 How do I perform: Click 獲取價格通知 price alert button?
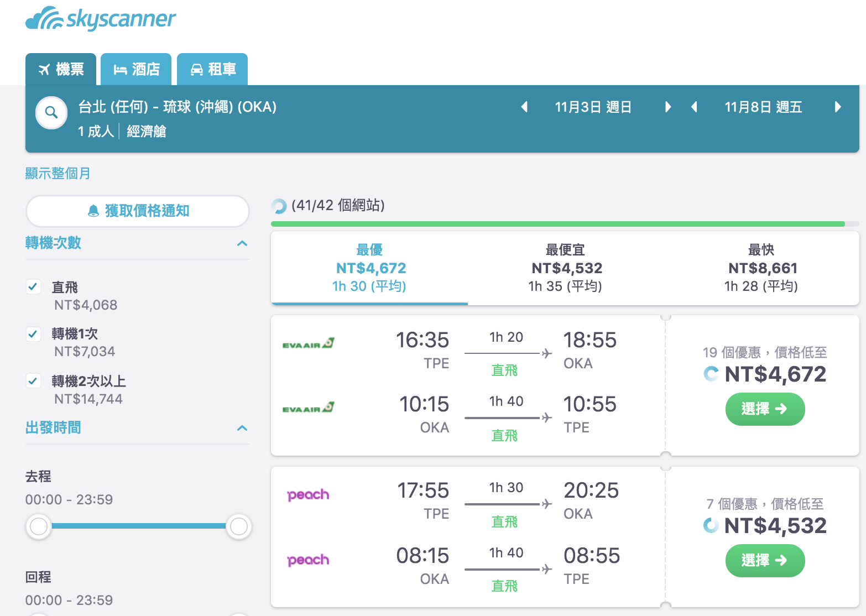click(x=138, y=211)
